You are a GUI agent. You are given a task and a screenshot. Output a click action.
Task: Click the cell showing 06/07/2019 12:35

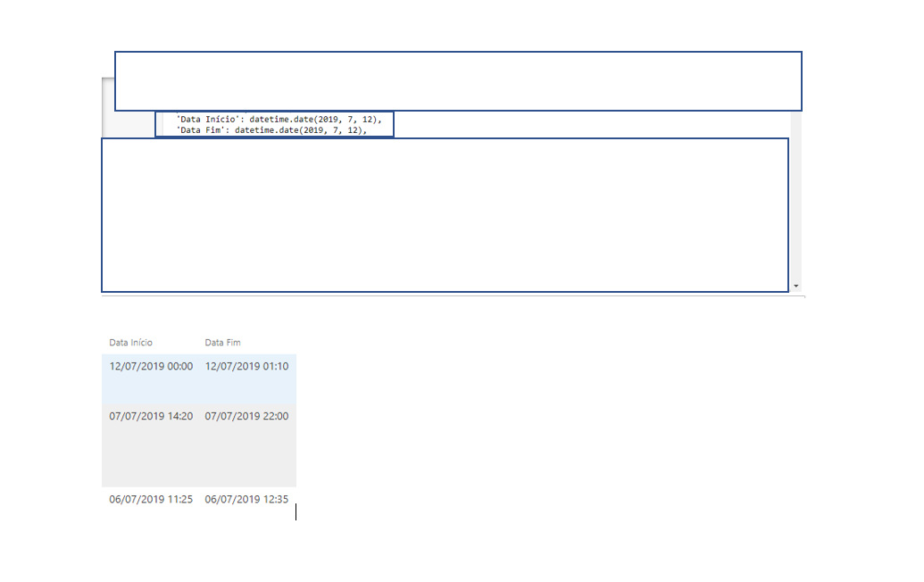tap(247, 499)
